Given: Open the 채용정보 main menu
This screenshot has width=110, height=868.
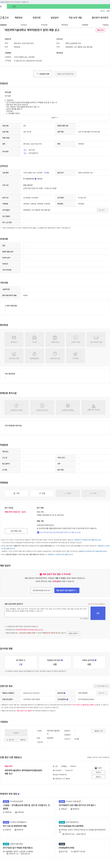Looking at the screenshot, I should coord(18,18).
